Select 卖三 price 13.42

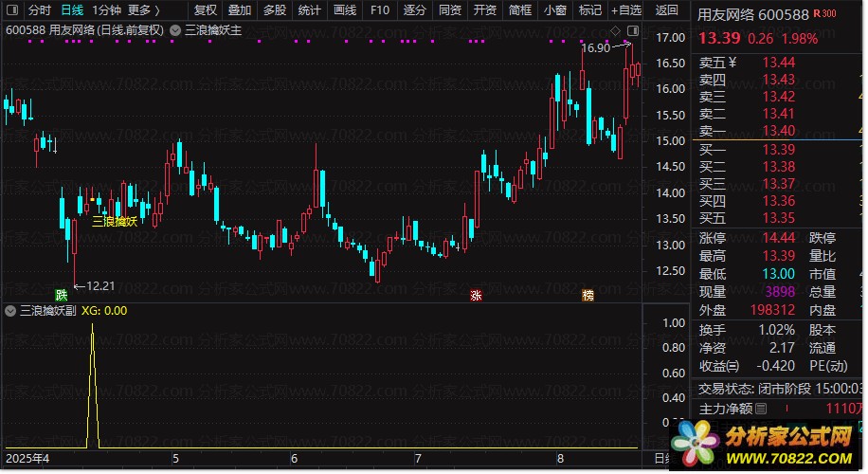tap(778, 97)
